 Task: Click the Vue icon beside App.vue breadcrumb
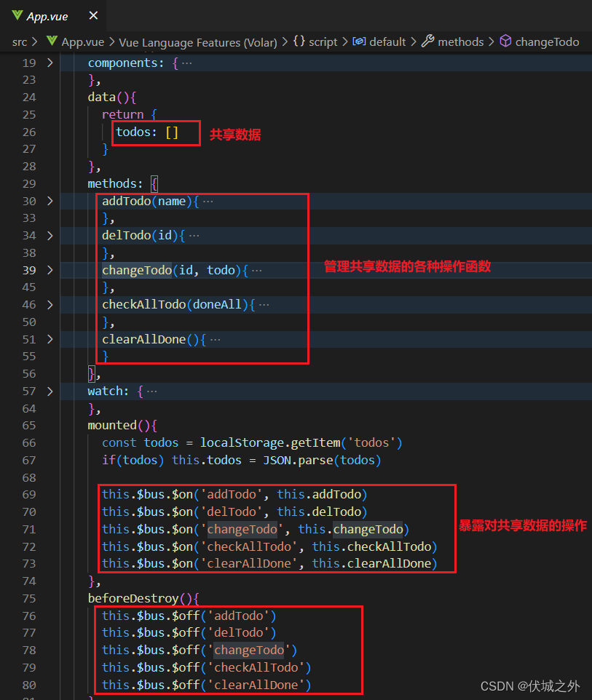tap(52, 41)
